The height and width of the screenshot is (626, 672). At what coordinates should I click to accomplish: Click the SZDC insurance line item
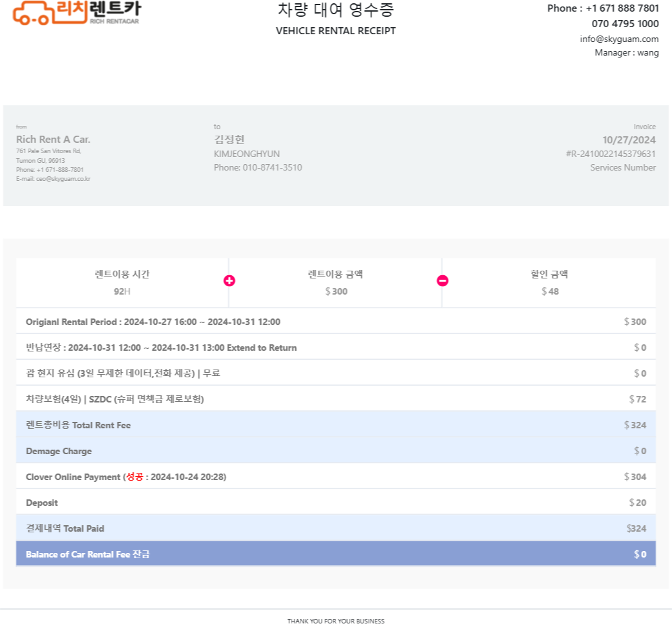pyautogui.click(x=336, y=399)
